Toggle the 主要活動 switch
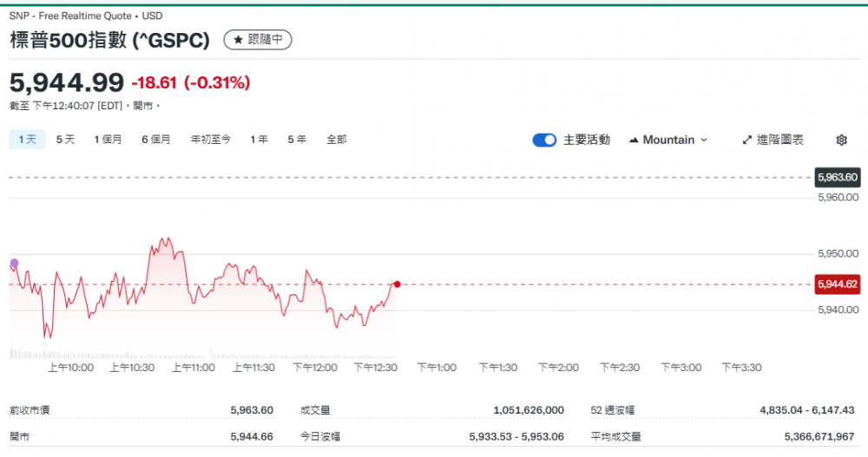This screenshot has height=457, width=868. [x=544, y=140]
